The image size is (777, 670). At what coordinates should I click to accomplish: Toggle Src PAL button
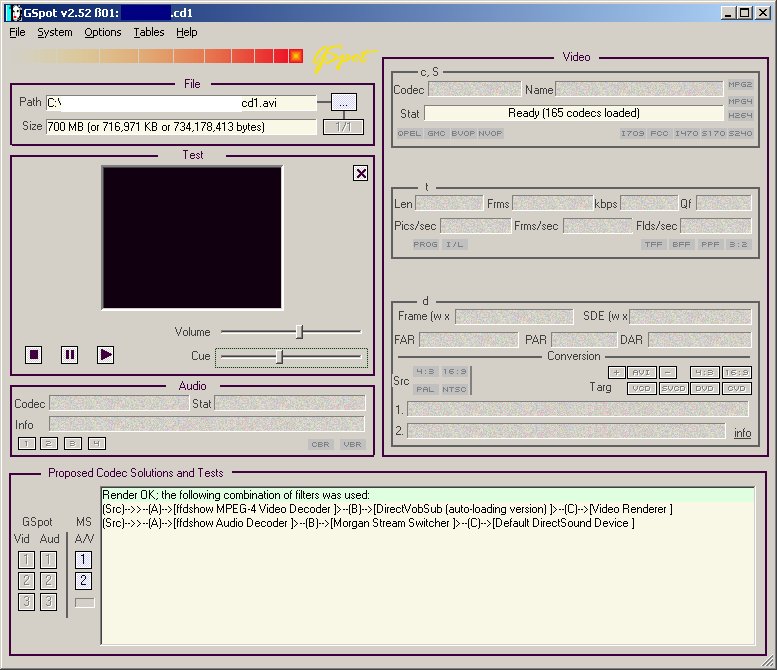(425, 390)
